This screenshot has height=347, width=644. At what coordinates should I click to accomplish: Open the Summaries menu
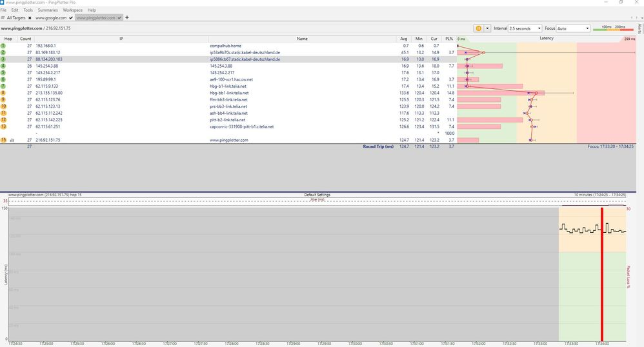pos(48,10)
